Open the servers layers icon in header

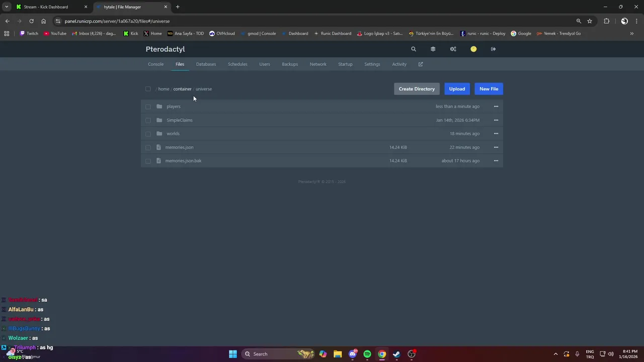[x=433, y=49]
